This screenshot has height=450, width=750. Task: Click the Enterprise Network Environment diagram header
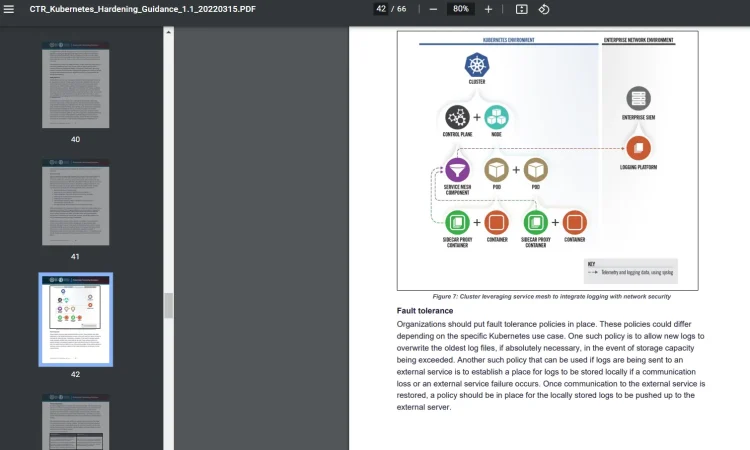(638, 40)
